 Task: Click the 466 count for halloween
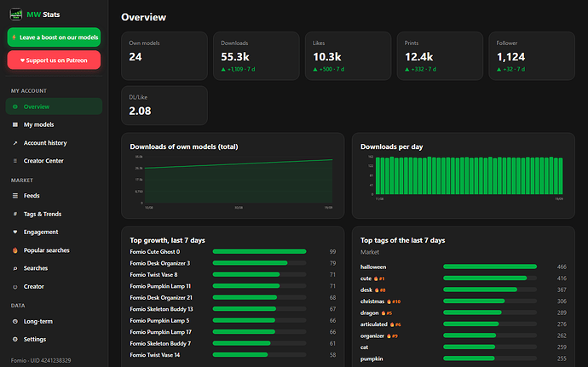[562, 267]
